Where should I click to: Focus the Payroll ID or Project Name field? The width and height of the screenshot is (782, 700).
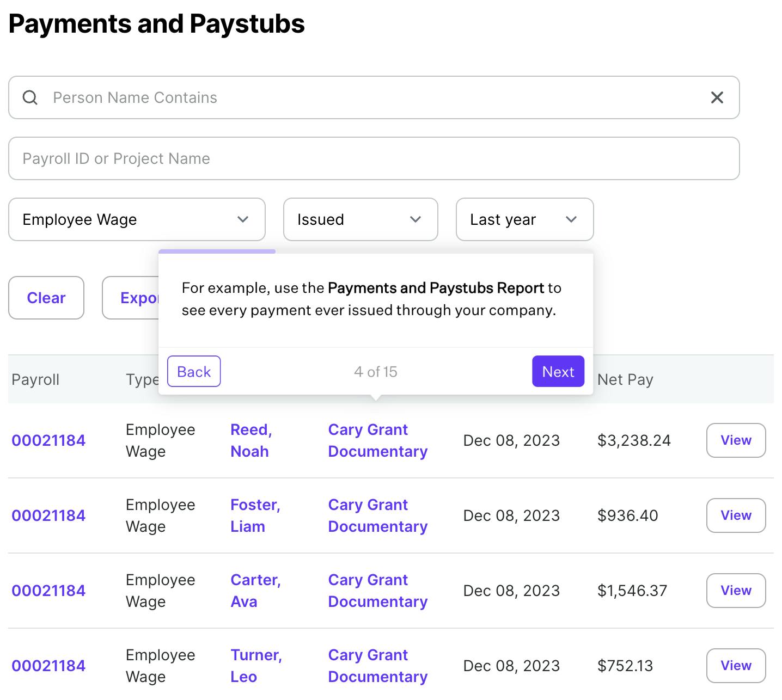[x=374, y=158]
